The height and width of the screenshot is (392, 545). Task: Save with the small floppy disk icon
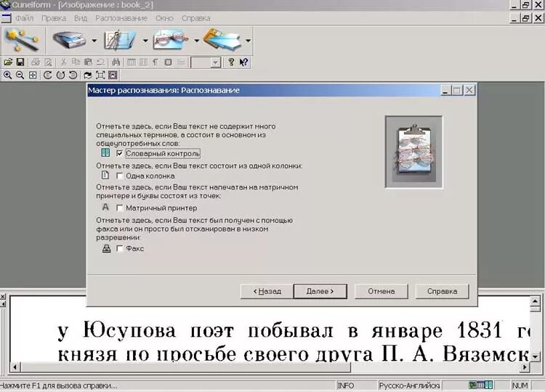[20, 62]
